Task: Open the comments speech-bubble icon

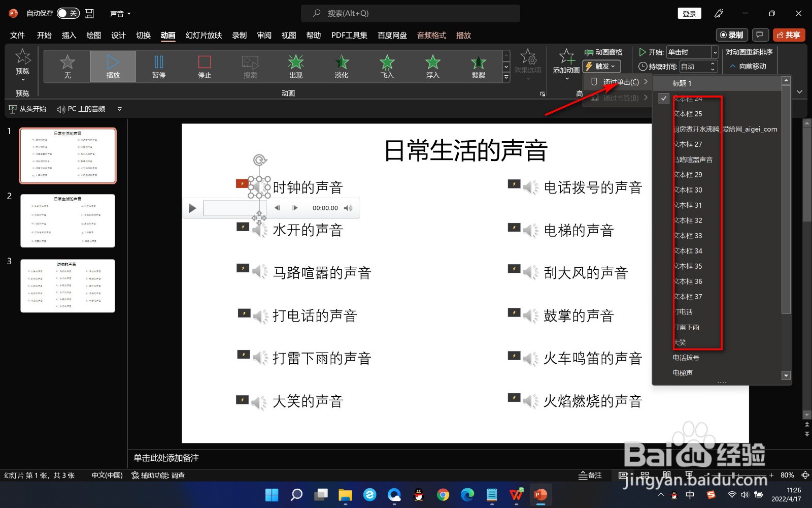Action: [760, 35]
